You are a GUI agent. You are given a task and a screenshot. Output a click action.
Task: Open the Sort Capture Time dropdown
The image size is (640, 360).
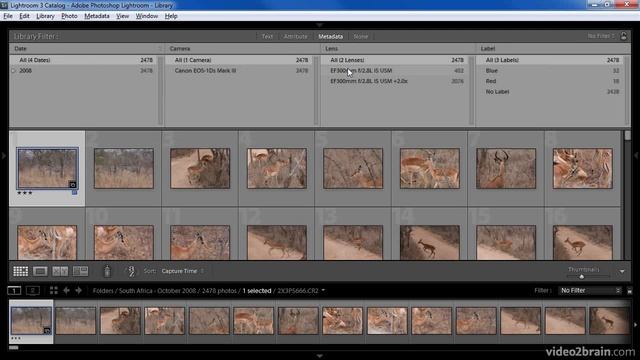tap(182, 271)
